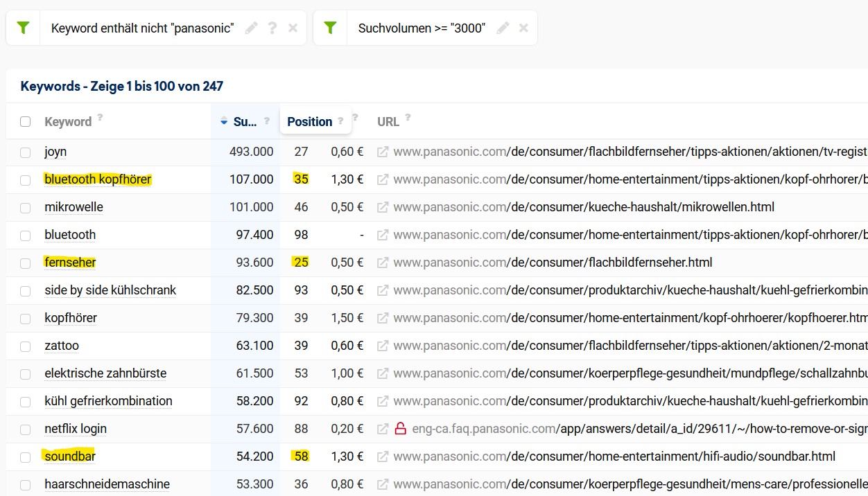Check the box for side by side kühlschrank

coord(26,291)
